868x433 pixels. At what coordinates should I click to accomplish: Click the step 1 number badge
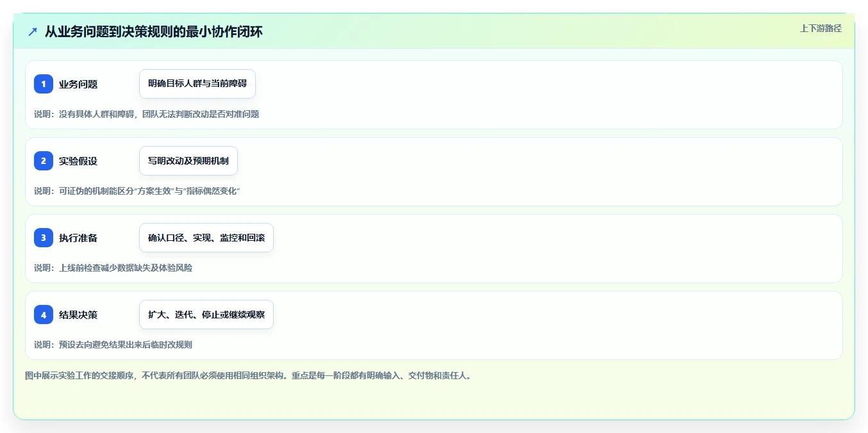point(44,84)
